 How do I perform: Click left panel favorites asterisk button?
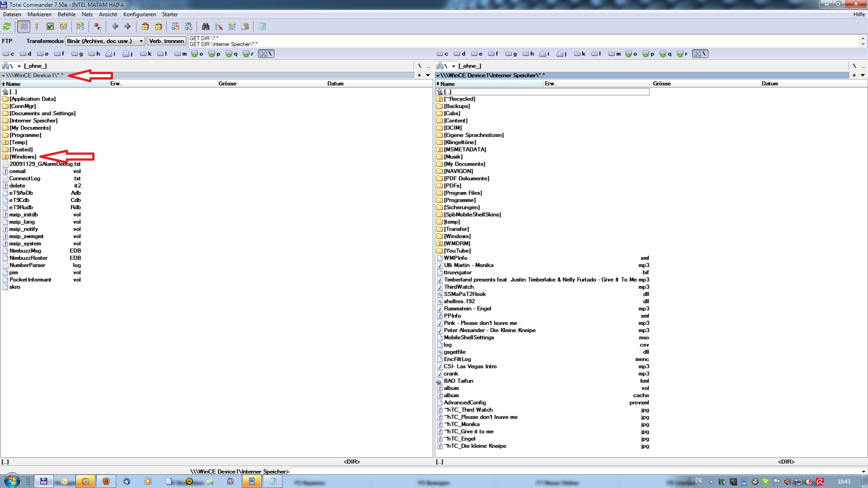coord(419,75)
